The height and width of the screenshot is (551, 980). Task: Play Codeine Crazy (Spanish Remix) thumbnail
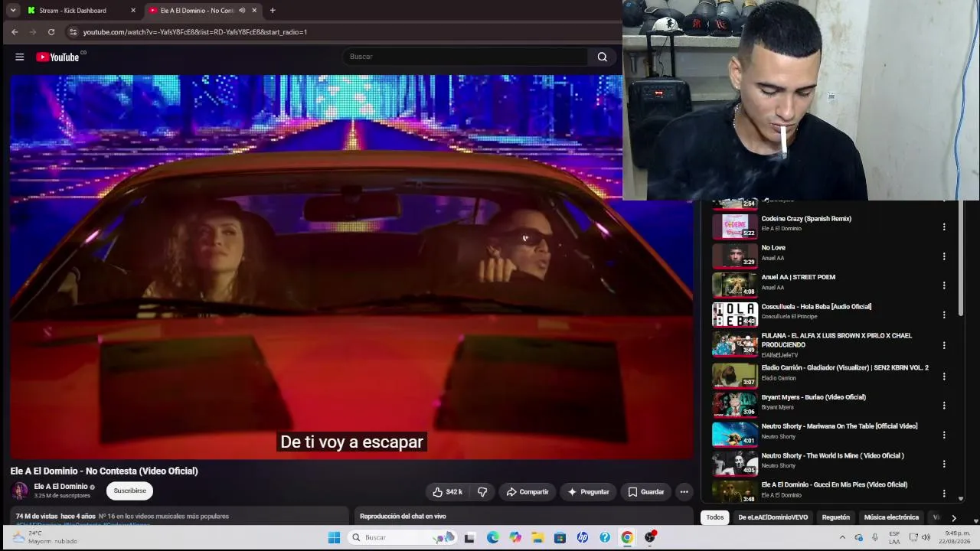735,226
